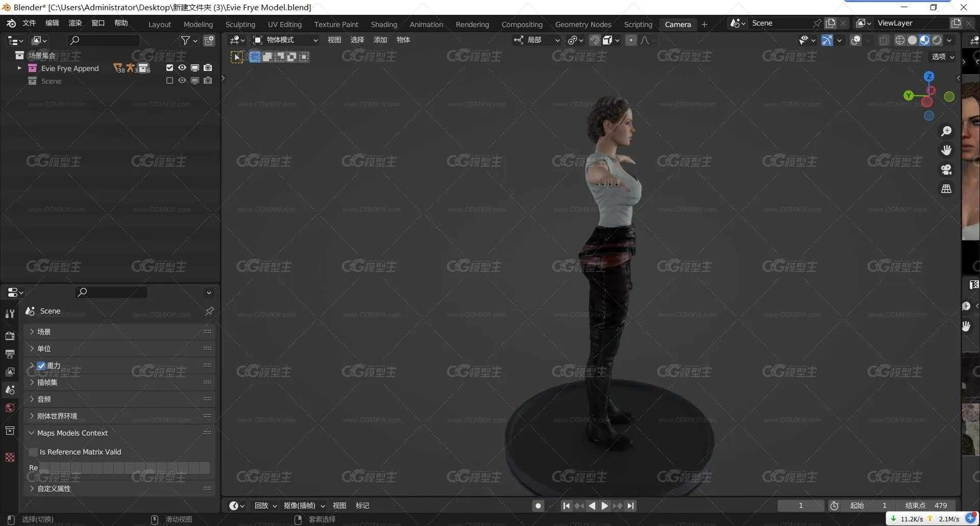Hide Evie Frye Append in viewport
The height and width of the screenshot is (526, 980).
pos(182,67)
